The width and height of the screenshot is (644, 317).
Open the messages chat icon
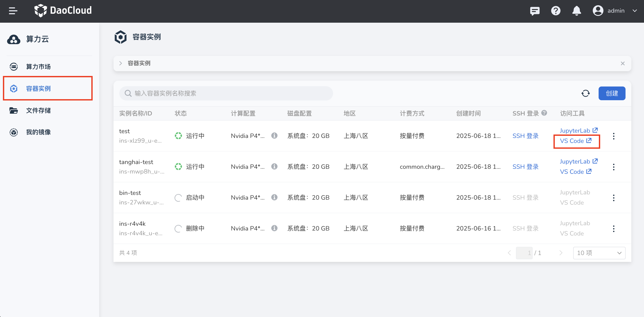click(x=535, y=11)
